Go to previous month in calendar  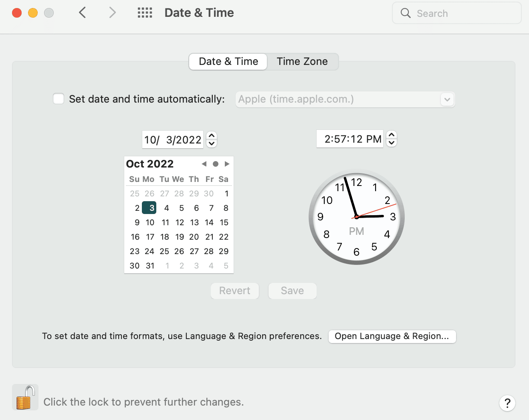click(204, 164)
